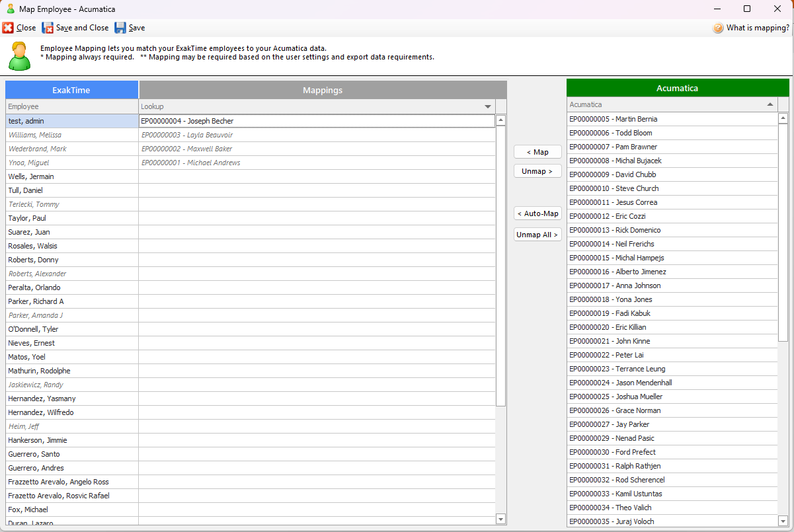
Task: Open the Lookup column dropdown arrow
Action: coord(488,106)
